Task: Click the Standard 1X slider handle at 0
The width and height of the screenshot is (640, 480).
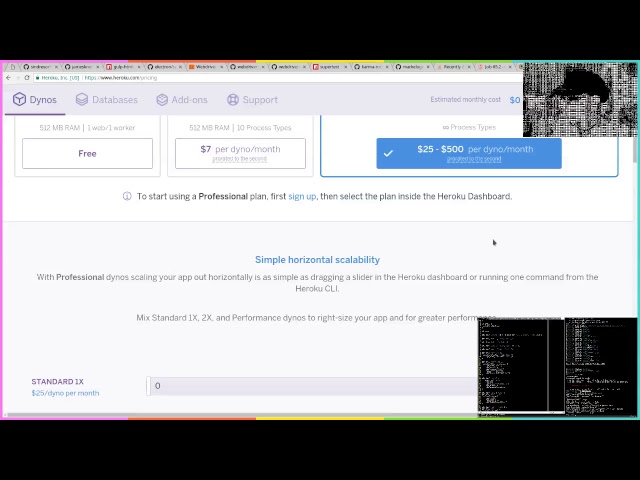Action: [149, 386]
